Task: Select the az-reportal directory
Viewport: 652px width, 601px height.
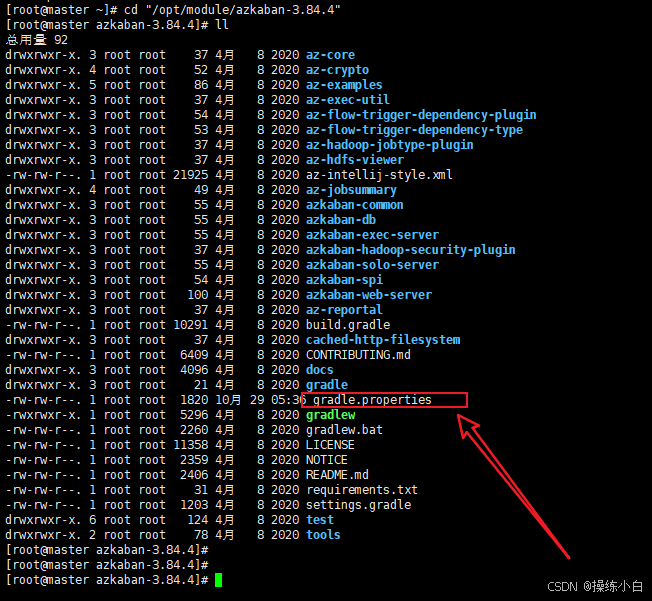Action: coord(344,310)
